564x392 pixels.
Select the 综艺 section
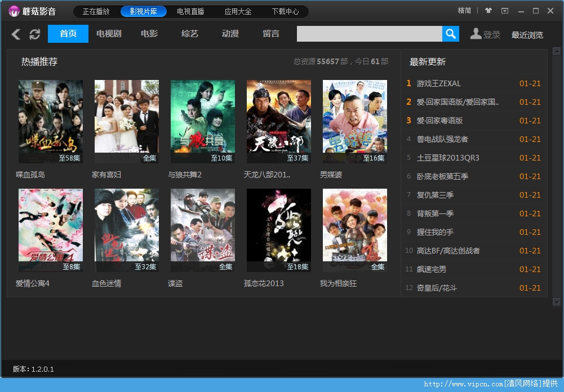point(189,34)
